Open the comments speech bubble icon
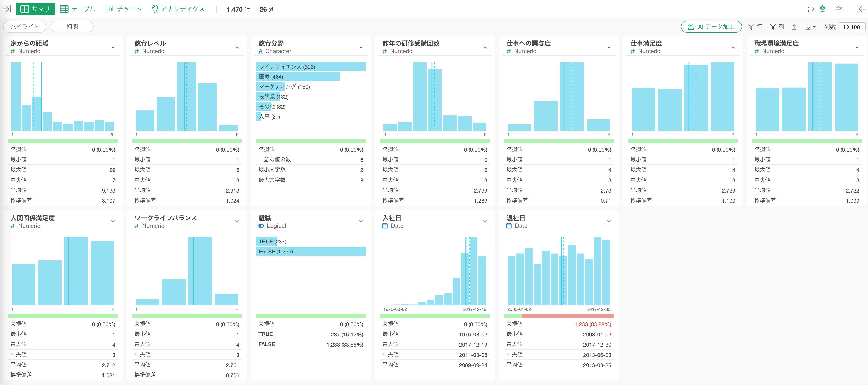Viewport: 868px width, 385px height. click(x=810, y=9)
